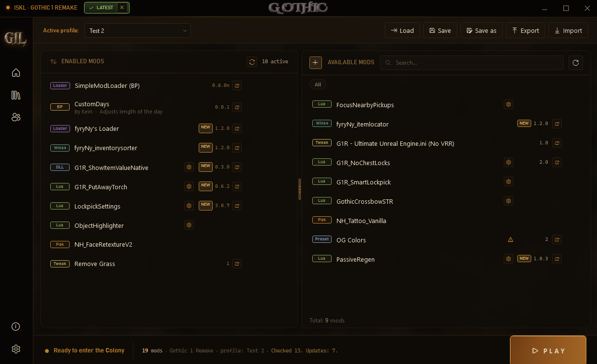The height and width of the screenshot is (364, 597).
Task: Click the PLAY button
Action: (x=548, y=350)
